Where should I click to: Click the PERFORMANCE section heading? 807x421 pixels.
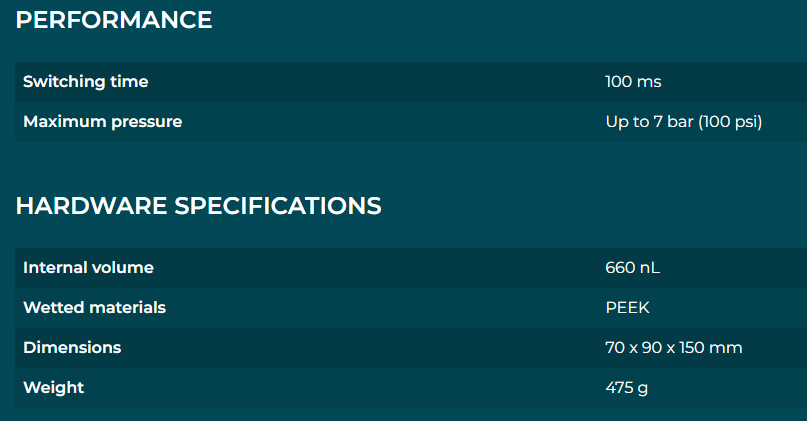click(114, 20)
